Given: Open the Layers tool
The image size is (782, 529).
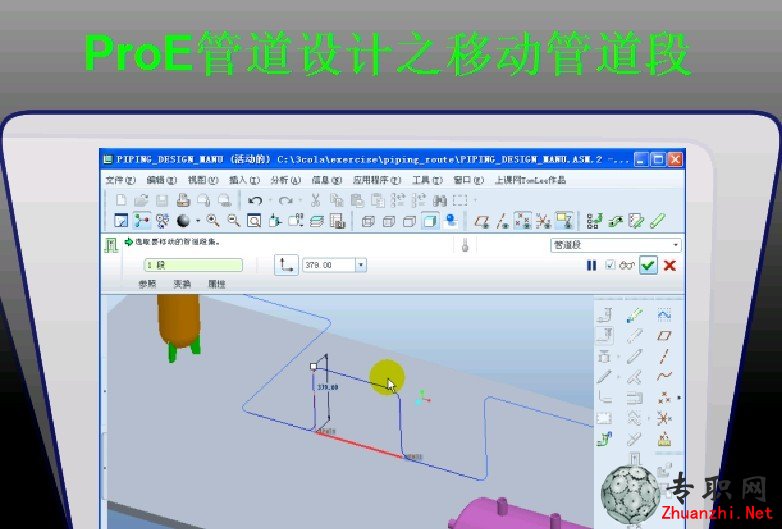Looking at the screenshot, I should tap(317, 220).
